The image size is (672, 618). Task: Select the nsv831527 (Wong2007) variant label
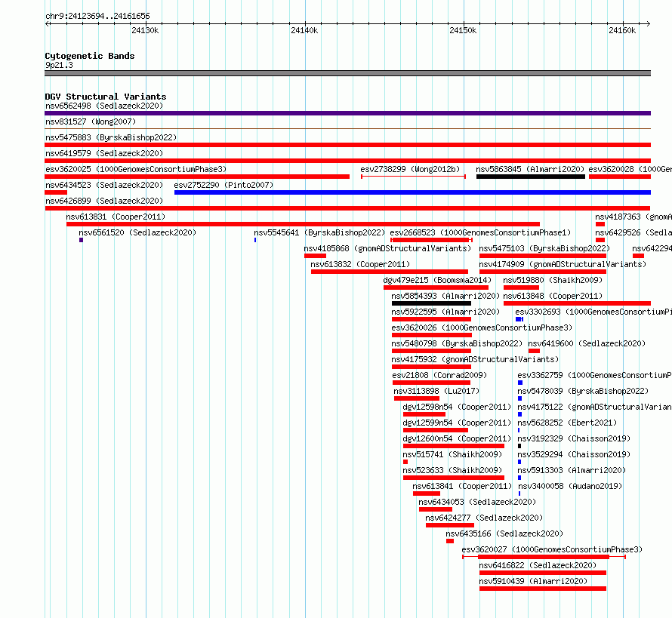coord(91,121)
